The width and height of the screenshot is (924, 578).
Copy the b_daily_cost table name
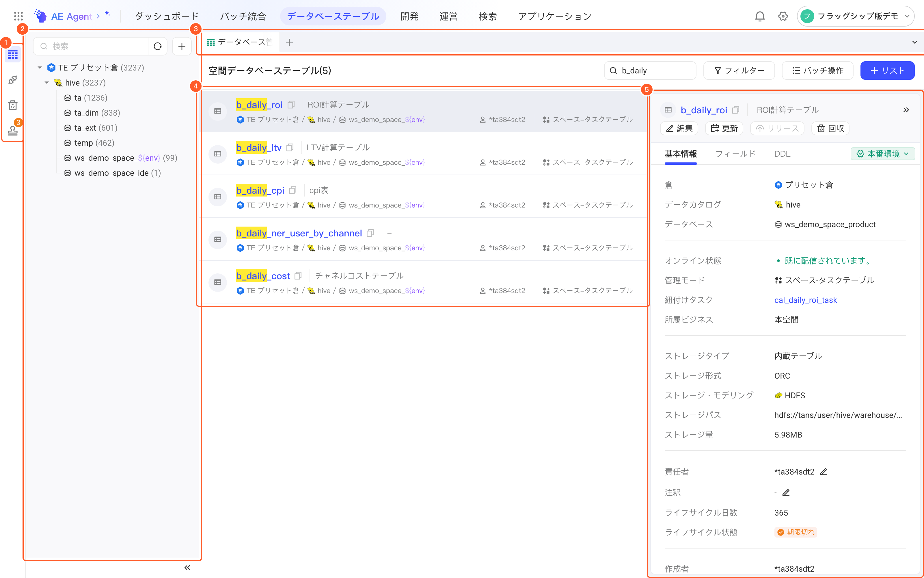298,276
